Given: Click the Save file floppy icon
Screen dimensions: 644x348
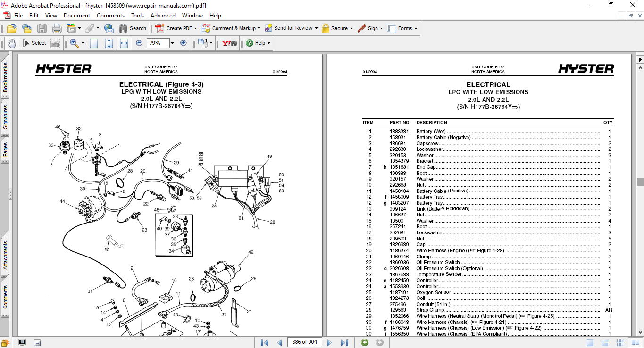Looking at the screenshot, I should [x=42, y=28].
